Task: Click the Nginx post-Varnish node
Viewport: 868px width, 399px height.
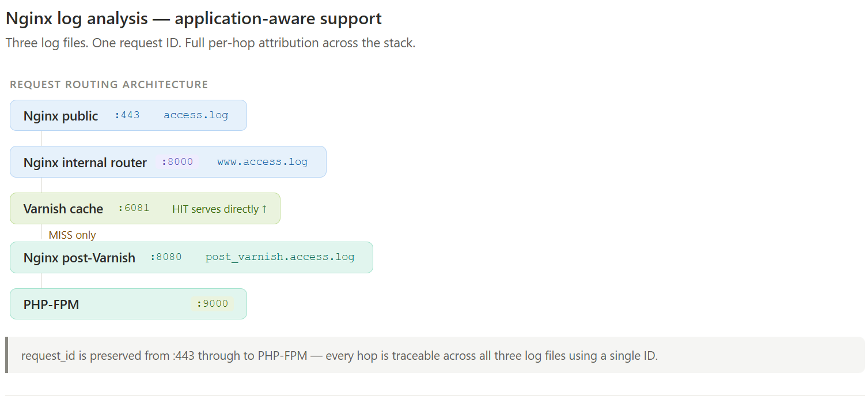Action: [x=191, y=257]
